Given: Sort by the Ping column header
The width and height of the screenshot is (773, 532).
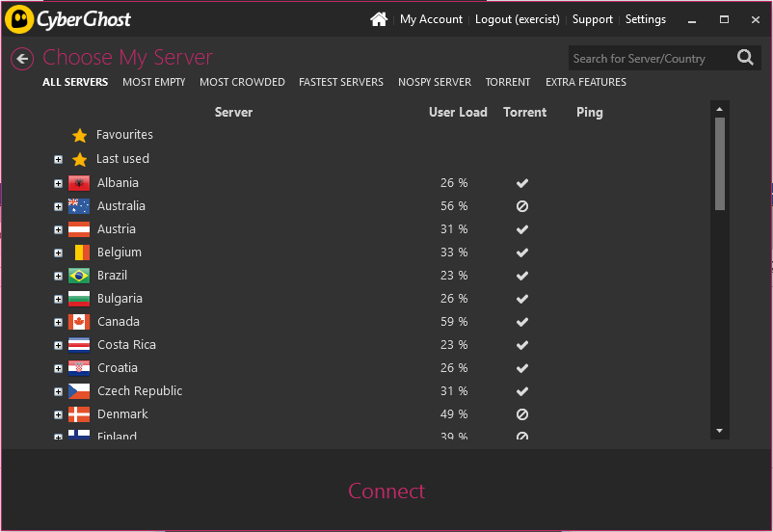Looking at the screenshot, I should [590, 113].
